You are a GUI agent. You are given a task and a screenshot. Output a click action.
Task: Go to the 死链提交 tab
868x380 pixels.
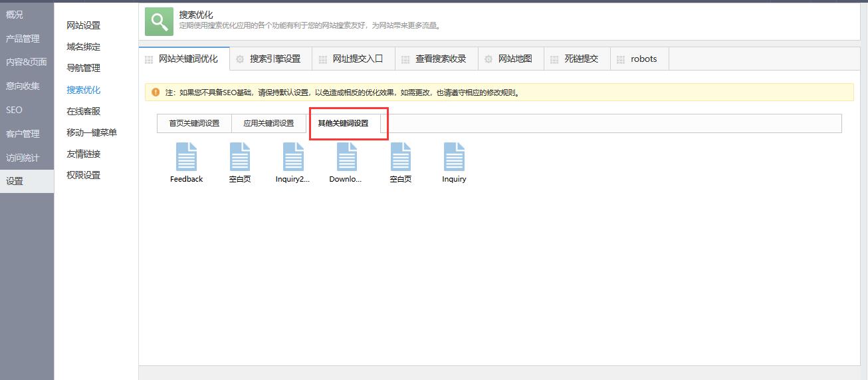click(577, 59)
